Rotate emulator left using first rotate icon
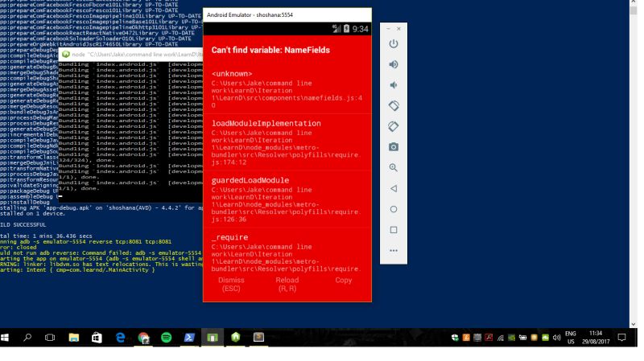The image size is (644, 361). tap(394, 106)
